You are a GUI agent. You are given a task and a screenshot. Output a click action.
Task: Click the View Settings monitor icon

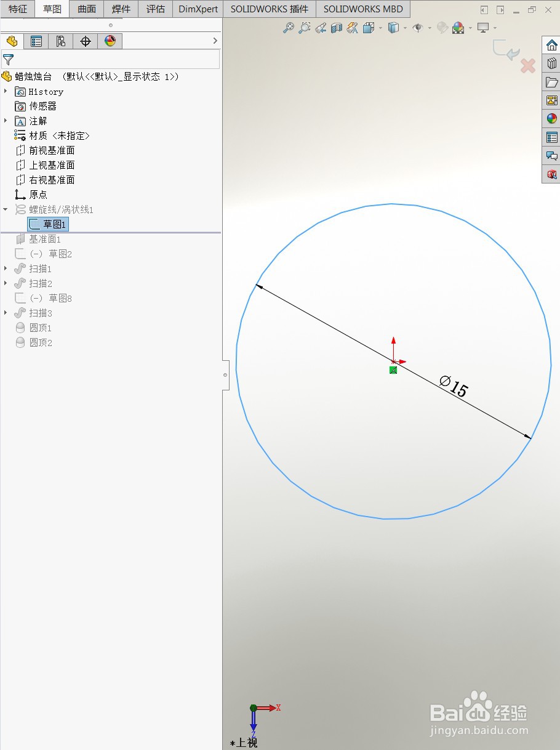483,28
